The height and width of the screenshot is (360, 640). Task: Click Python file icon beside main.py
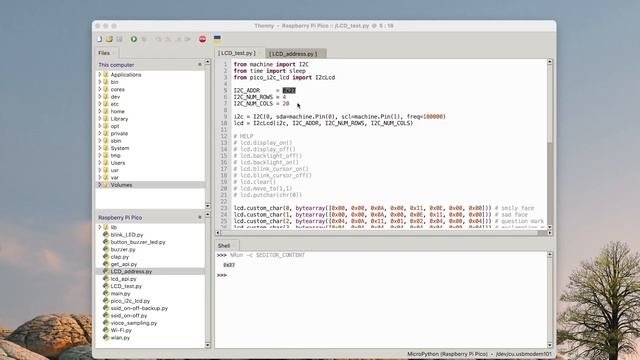point(106,293)
